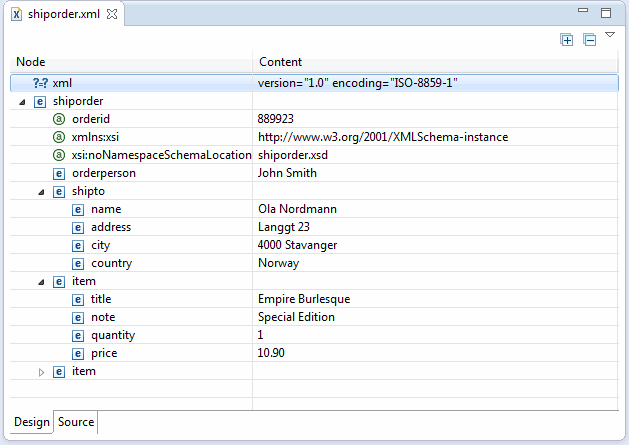The height and width of the screenshot is (445, 629).
Task: Click the Node column header
Action: click(31, 62)
